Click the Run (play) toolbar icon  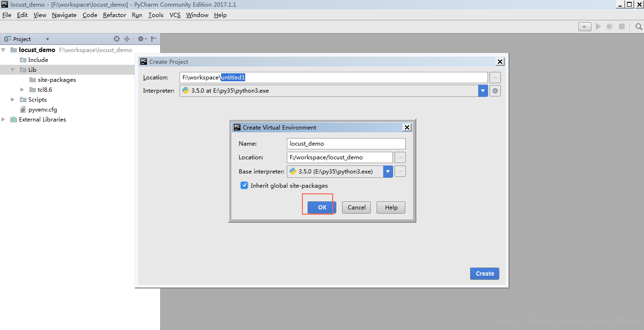pyautogui.click(x=598, y=27)
